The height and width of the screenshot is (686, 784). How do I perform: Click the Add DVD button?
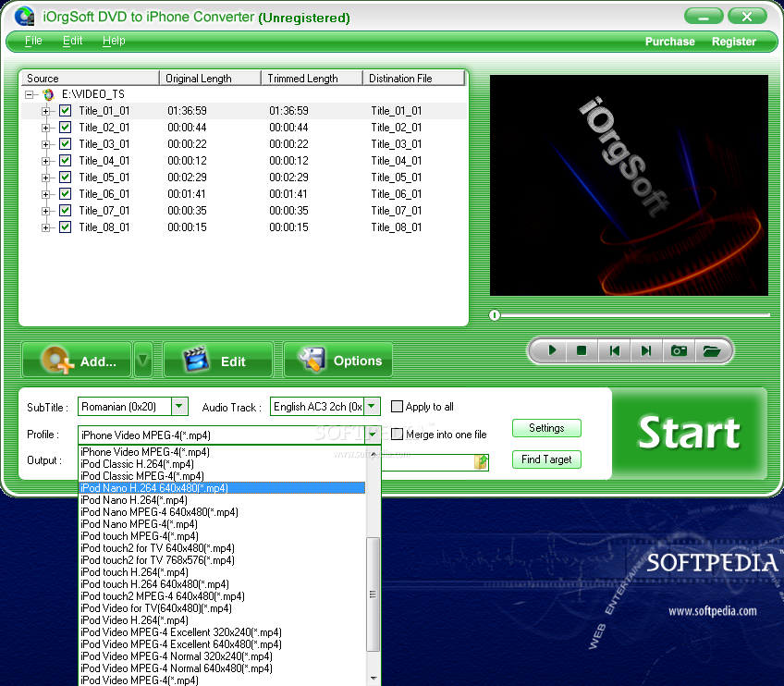click(x=77, y=360)
